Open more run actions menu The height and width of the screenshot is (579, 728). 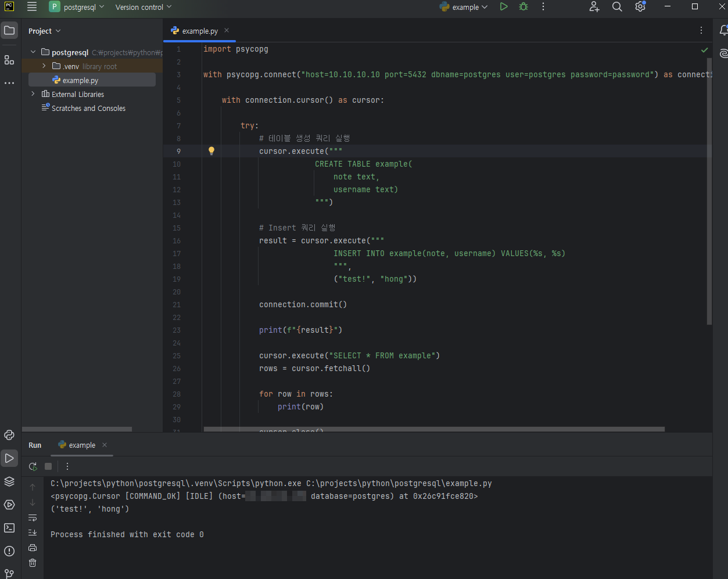(543, 7)
